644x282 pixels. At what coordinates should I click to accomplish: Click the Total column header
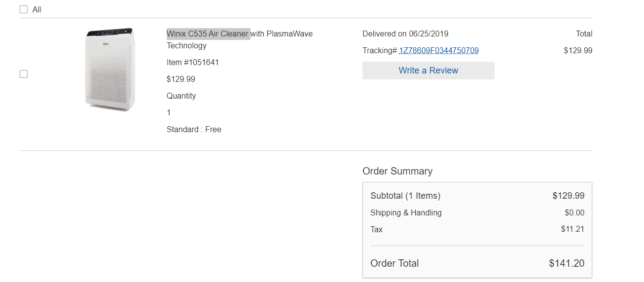(584, 34)
